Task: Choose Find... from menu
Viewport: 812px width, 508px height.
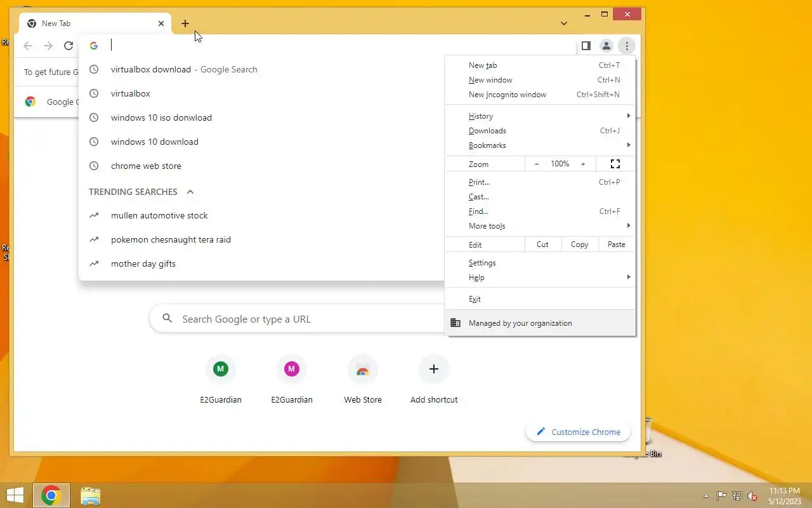Action: [540, 211]
